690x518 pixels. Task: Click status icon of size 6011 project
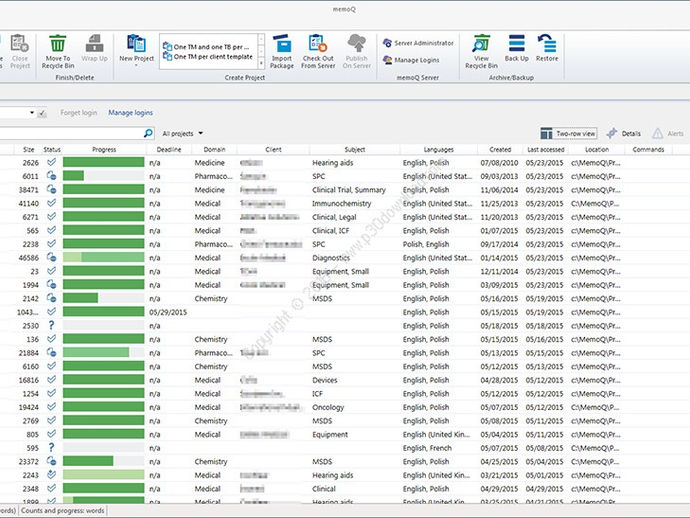point(51,176)
